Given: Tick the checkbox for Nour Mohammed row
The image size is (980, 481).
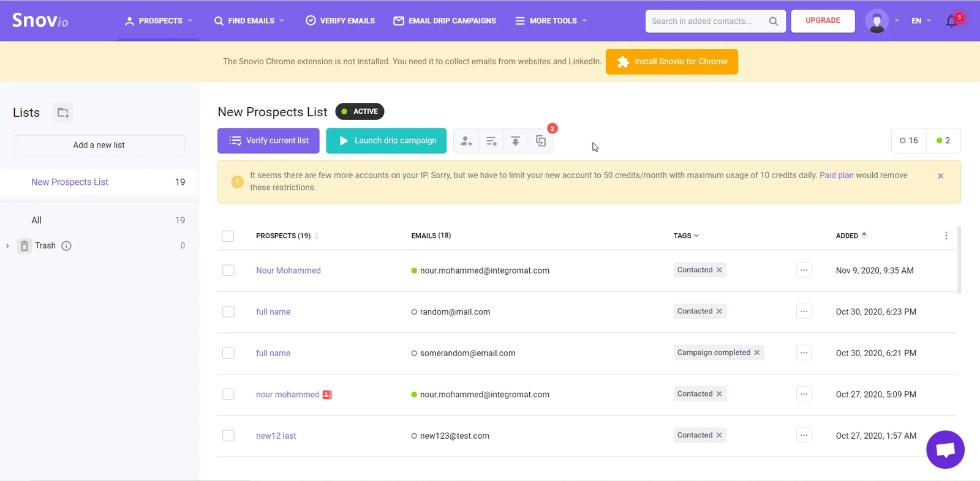Looking at the screenshot, I should [x=228, y=270].
